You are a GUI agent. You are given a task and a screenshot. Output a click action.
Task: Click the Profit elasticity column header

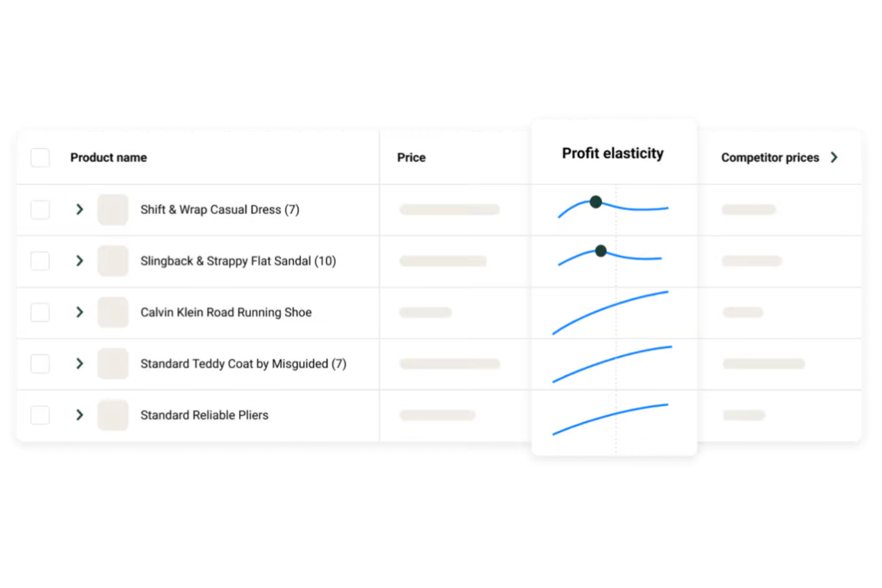click(x=613, y=153)
